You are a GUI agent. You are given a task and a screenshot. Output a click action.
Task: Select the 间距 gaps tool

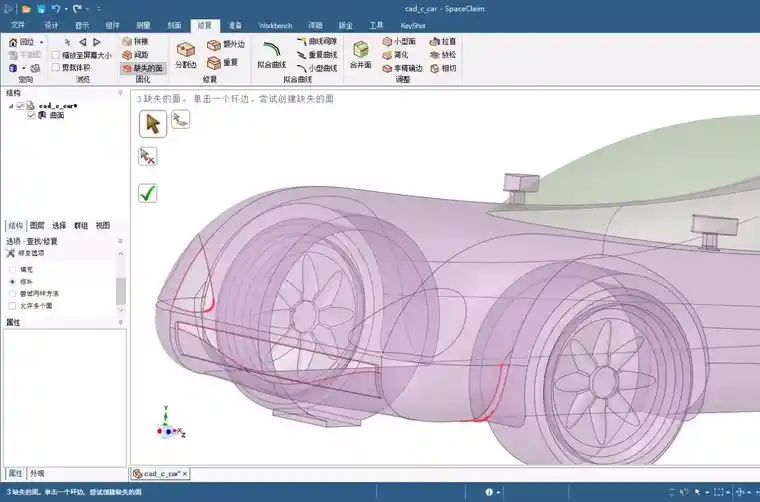pyautogui.click(x=136, y=55)
